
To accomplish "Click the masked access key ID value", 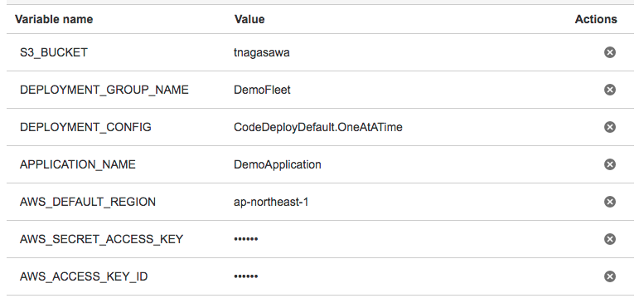I will click(245, 276).
